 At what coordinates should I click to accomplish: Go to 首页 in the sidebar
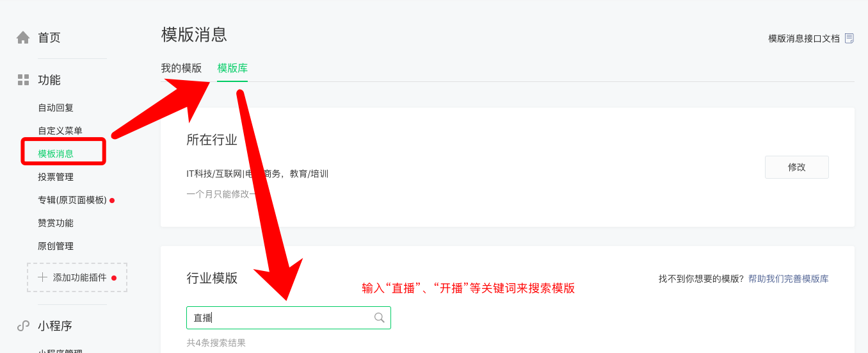(49, 38)
